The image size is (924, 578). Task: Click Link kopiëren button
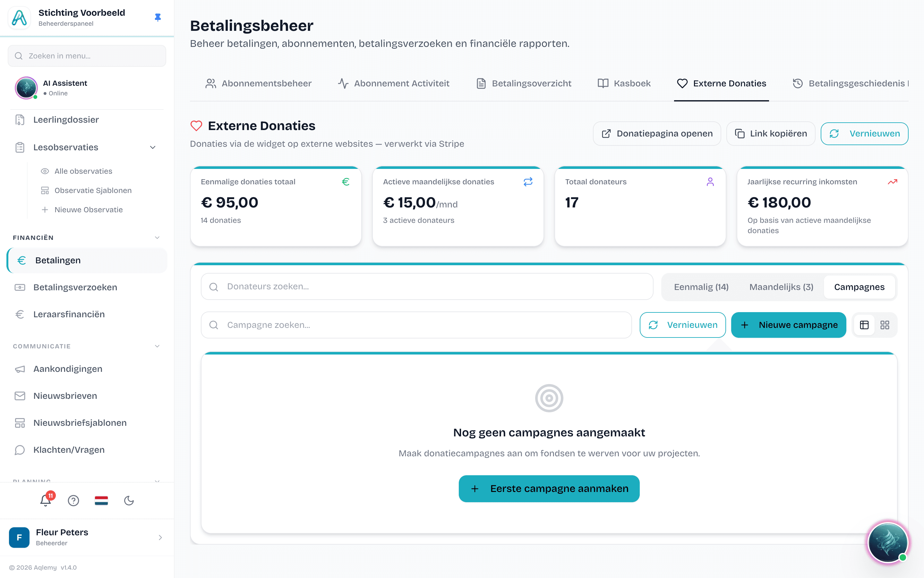(x=771, y=133)
